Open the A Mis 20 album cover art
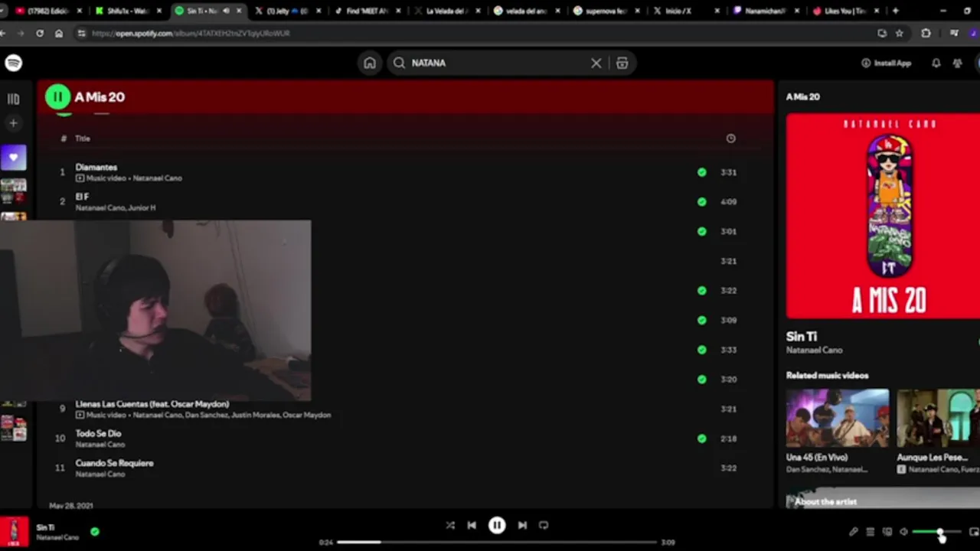 tap(883, 216)
